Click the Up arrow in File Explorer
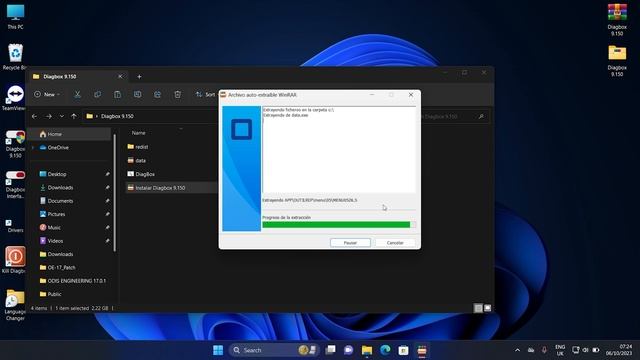Image resolution: width=640 pixels, height=360 pixels. coord(74,116)
